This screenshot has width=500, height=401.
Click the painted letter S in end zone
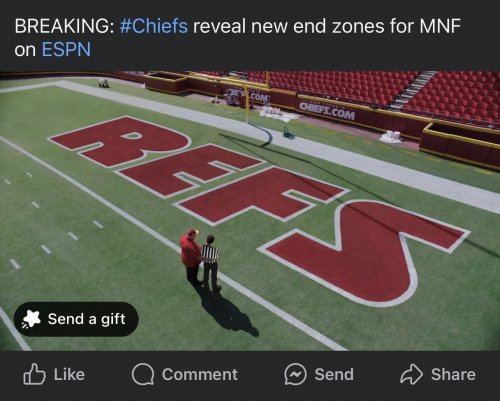(365, 253)
